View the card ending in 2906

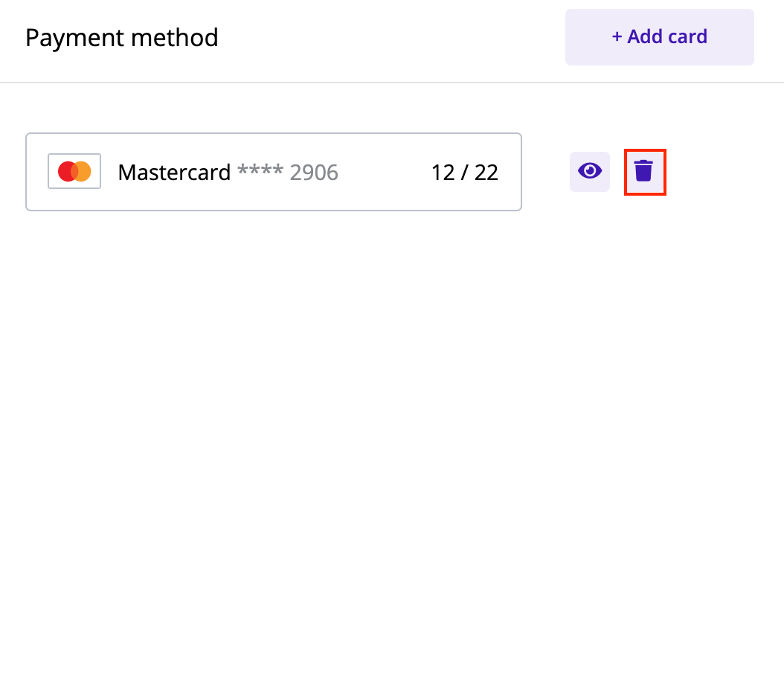pyautogui.click(x=590, y=172)
